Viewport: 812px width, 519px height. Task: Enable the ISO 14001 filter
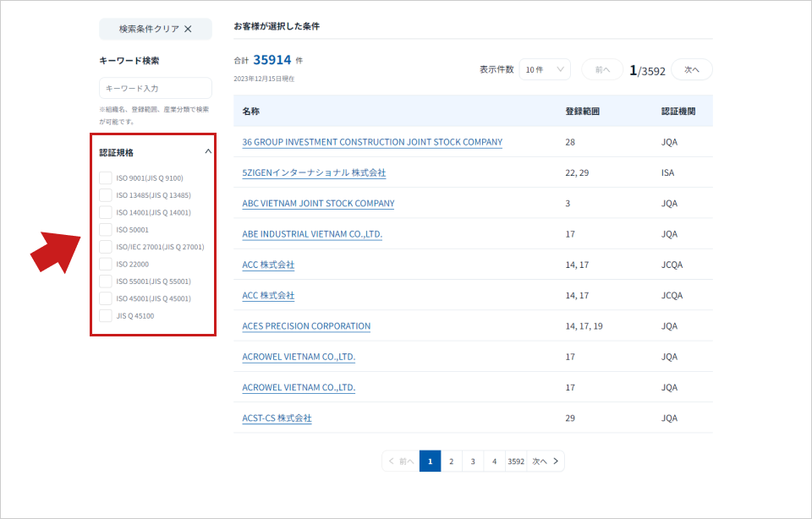tap(107, 212)
